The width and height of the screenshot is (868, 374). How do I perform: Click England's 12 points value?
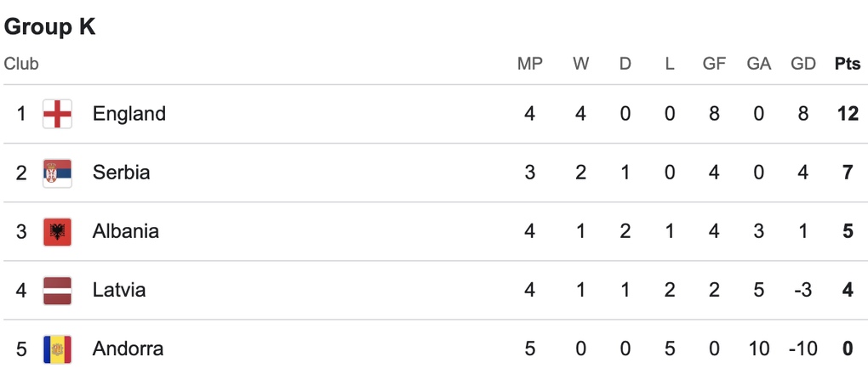pos(848,114)
